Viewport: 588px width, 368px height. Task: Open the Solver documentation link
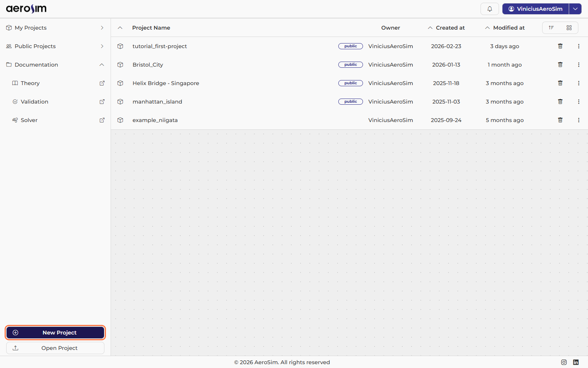pos(29,120)
